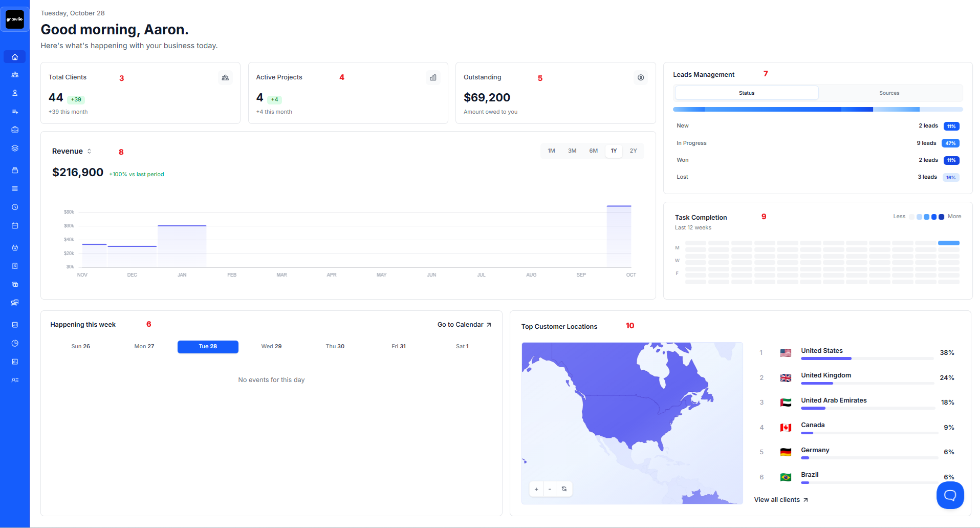Click the clock icon in the sidebar
The width and height of the screenshot is (980, 528).
pyautogui.click(x=15, y=207)
